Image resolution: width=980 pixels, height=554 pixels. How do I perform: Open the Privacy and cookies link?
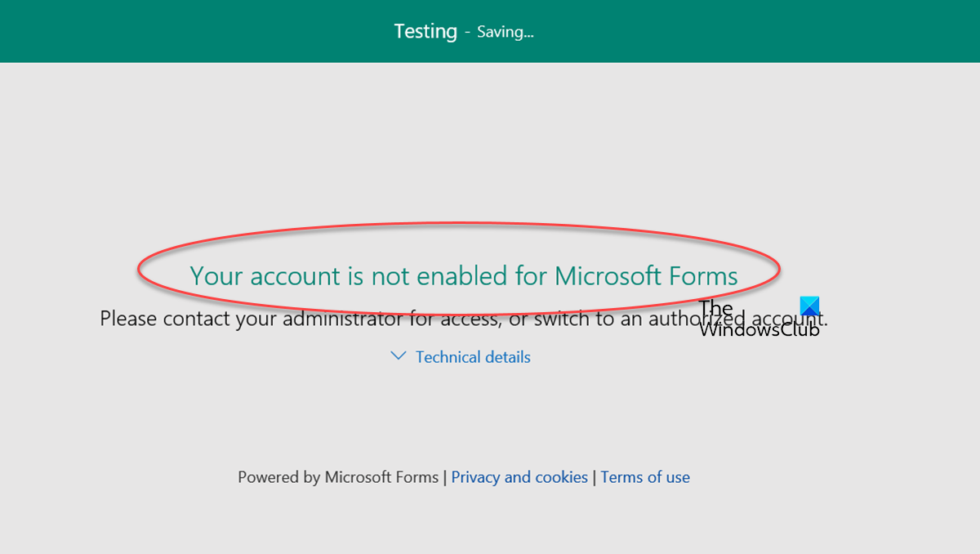[519, 477]
